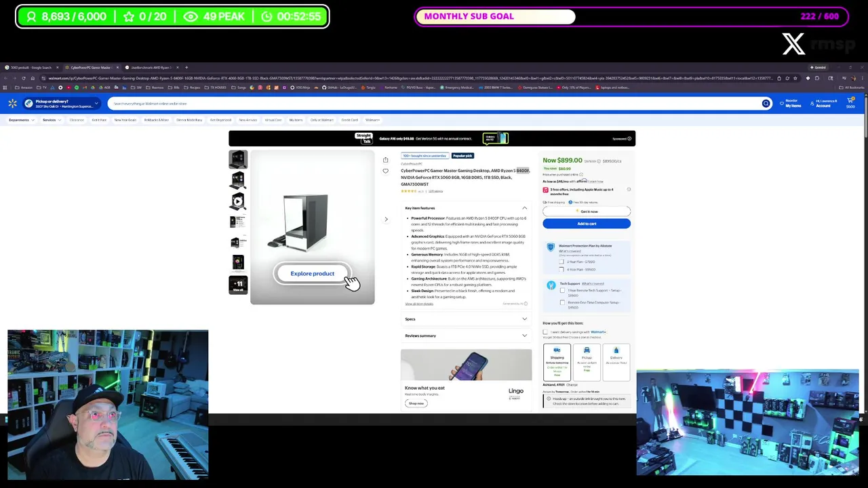Click the Shop now button in Lingo ad
The width and height of the screenshot is (868, 488).
click(x=416, y=403)
